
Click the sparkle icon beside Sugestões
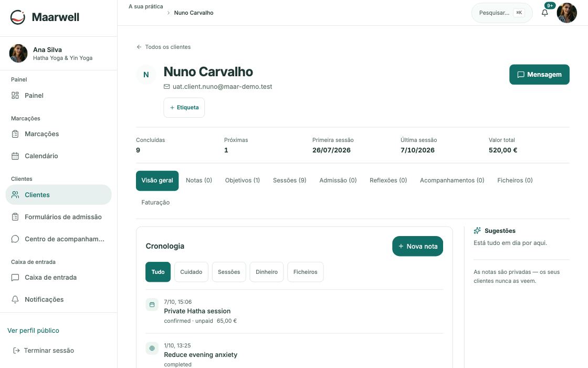[477, 231]
